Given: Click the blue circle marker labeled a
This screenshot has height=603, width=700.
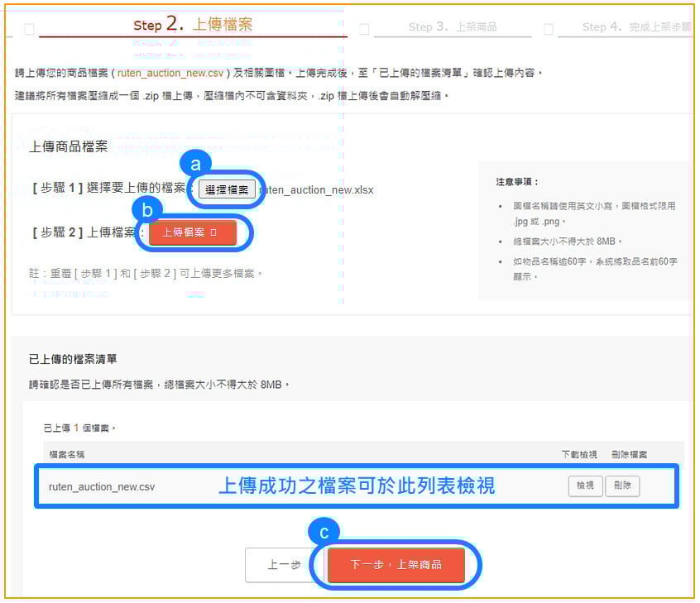Looking at the screenshot, I should [x=195, y=162].
